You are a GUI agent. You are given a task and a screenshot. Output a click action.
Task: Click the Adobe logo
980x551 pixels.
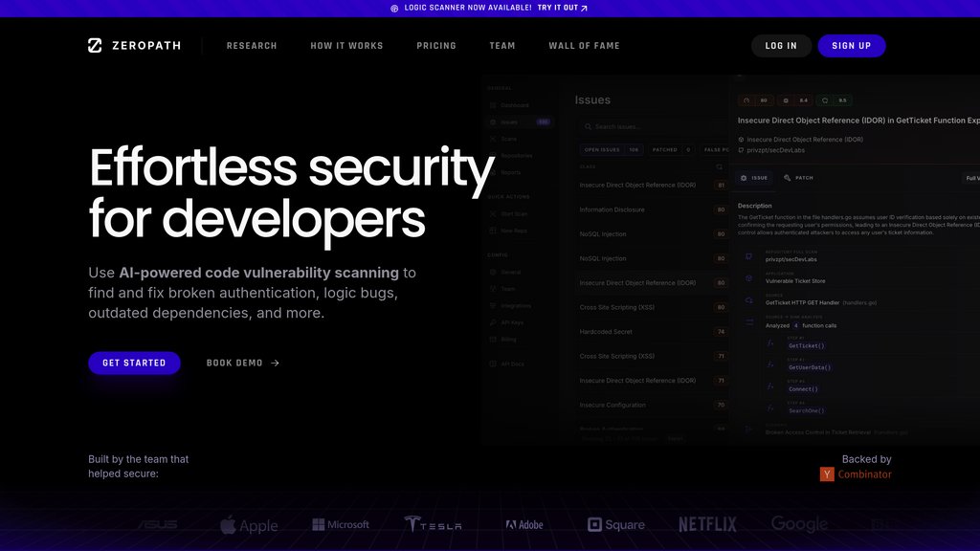coord(524,525)
